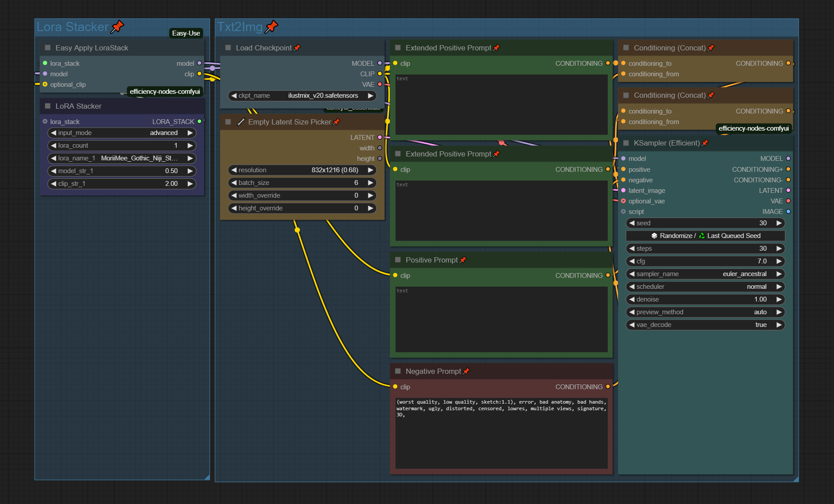The width and height of the screenshot is (834, 504).
Task: Click the pin icon on Lora Stacker group
Action: pyautogui.click(x=117, y=27)
